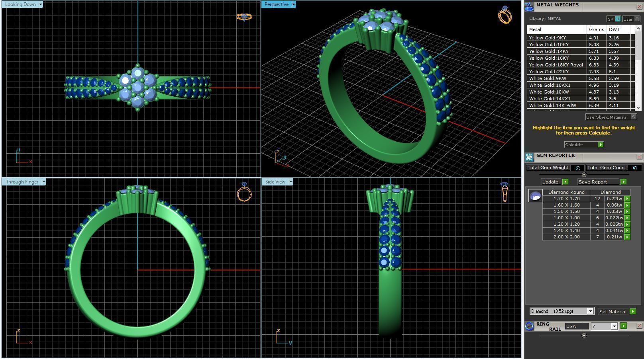Open ring size 7 dropdown
The image size is (644, 359).
[x=614, y=326]
